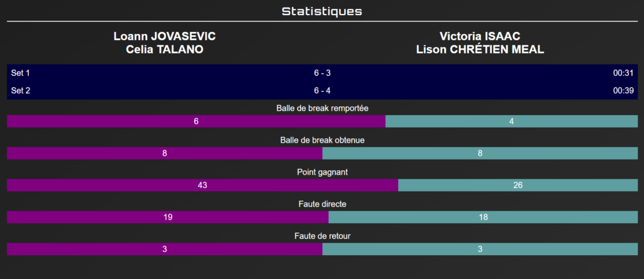Click teal bar under Faute de retour

[x=480, y=249]
